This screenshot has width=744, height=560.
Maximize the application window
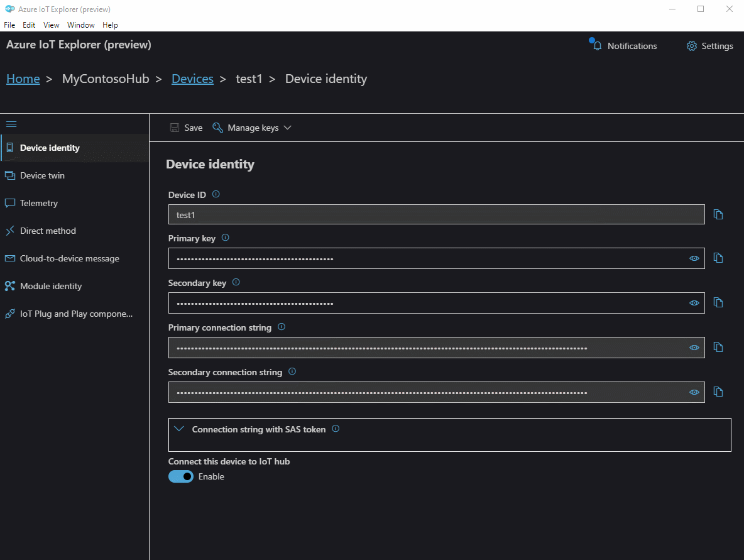(701, 9)
